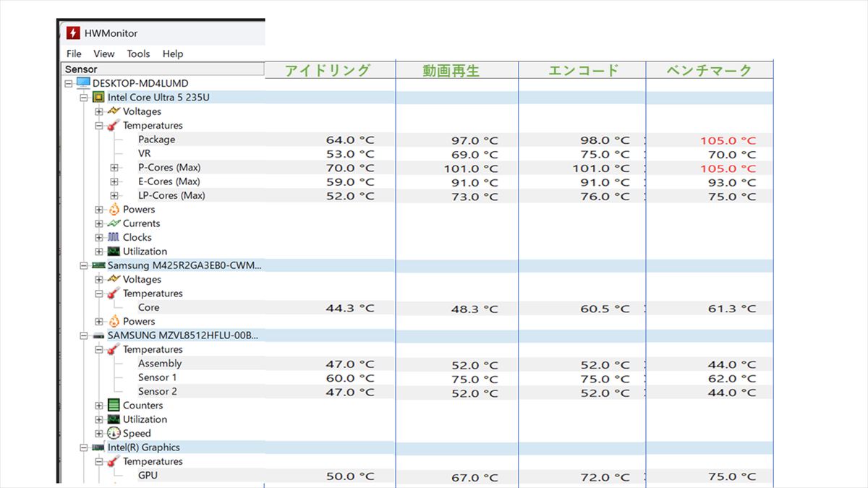Click the Speed gauge icon

(114, 434)
